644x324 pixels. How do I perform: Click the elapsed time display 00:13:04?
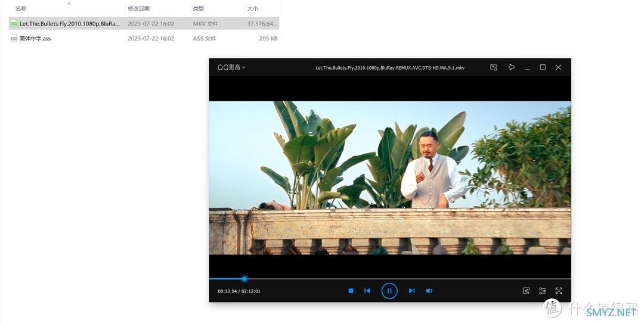point(227,291)
